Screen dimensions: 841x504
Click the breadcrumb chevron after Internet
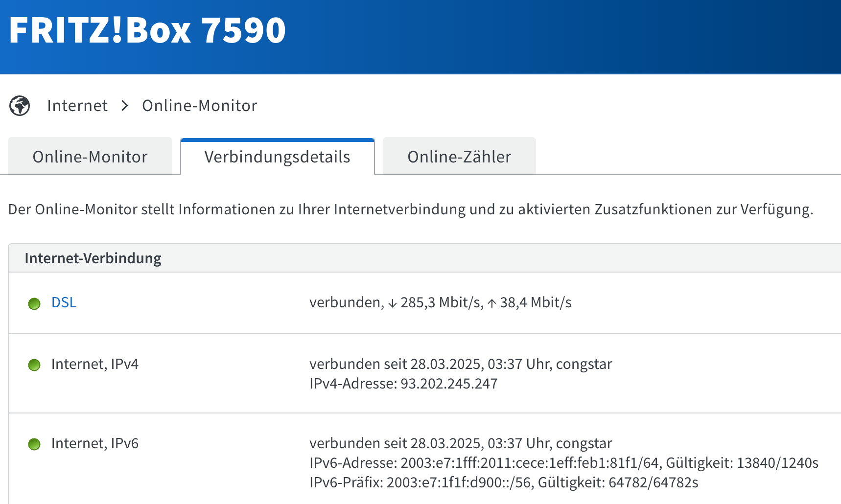125,106
